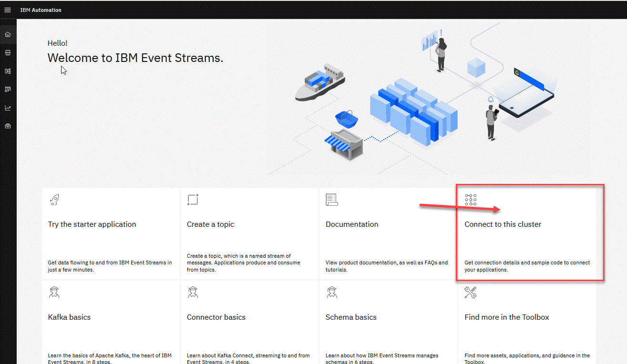Click the Create a topic tile icon
Viewport: 627px width, 364px height.
[193, 200]
